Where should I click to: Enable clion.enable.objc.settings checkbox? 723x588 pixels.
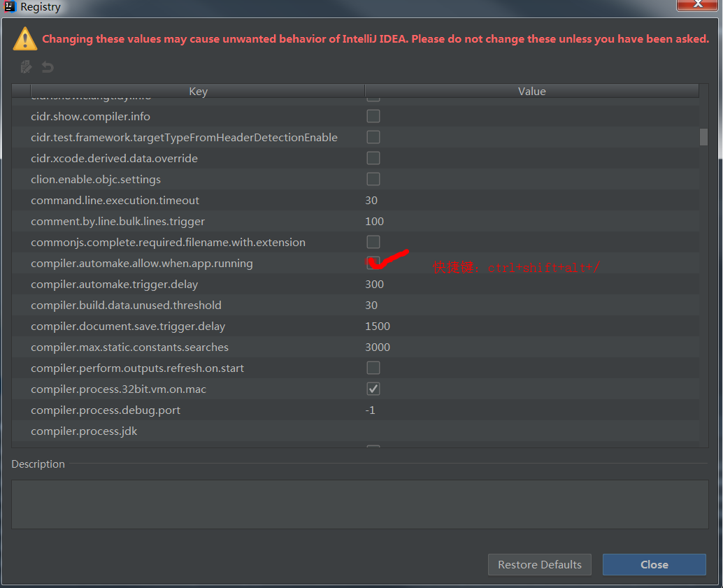tap(373, 179)
